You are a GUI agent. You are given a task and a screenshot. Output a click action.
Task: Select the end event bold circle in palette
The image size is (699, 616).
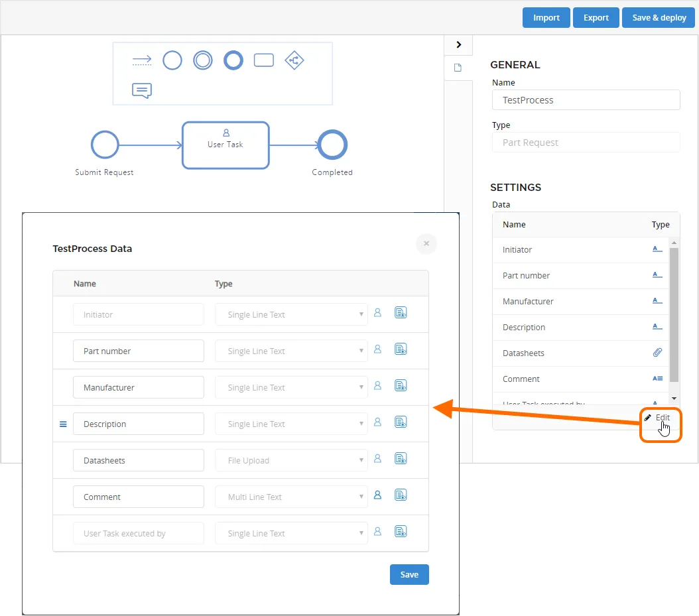(x=233, y=60)
